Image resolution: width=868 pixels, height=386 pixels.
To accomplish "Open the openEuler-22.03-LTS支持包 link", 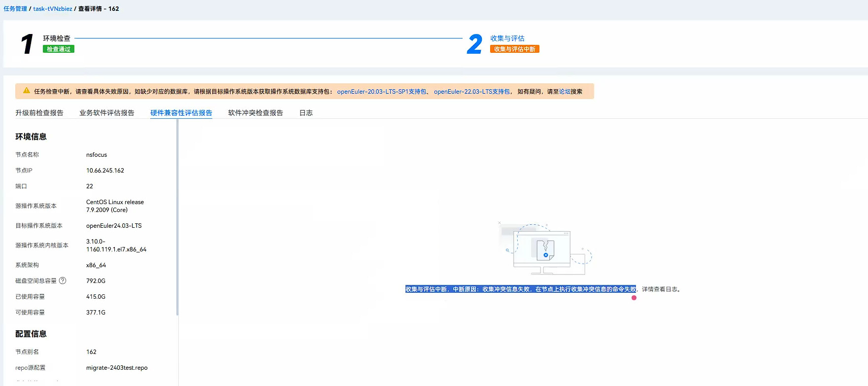I will (471, 92).
